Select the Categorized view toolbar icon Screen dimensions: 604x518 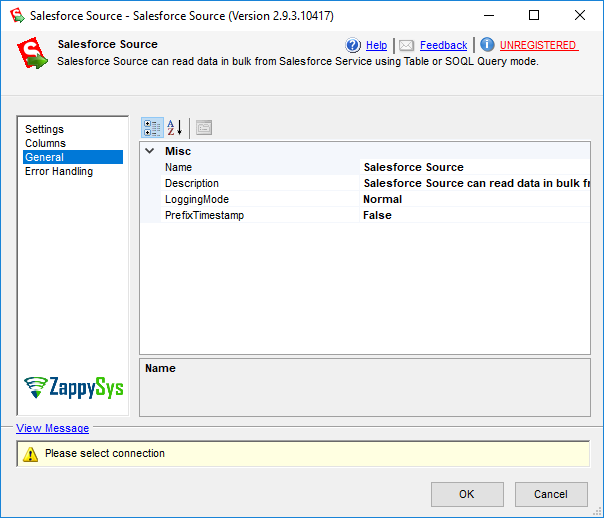152,128
